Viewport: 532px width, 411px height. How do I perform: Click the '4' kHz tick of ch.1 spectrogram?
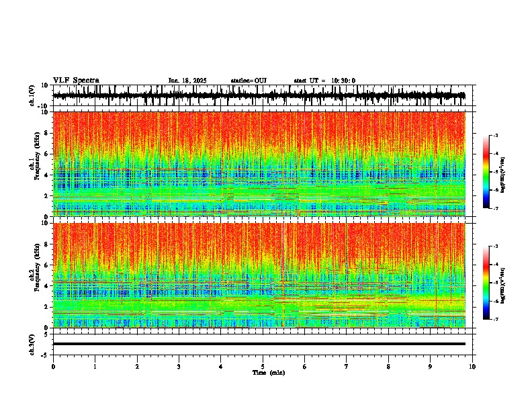click(46, 175)
